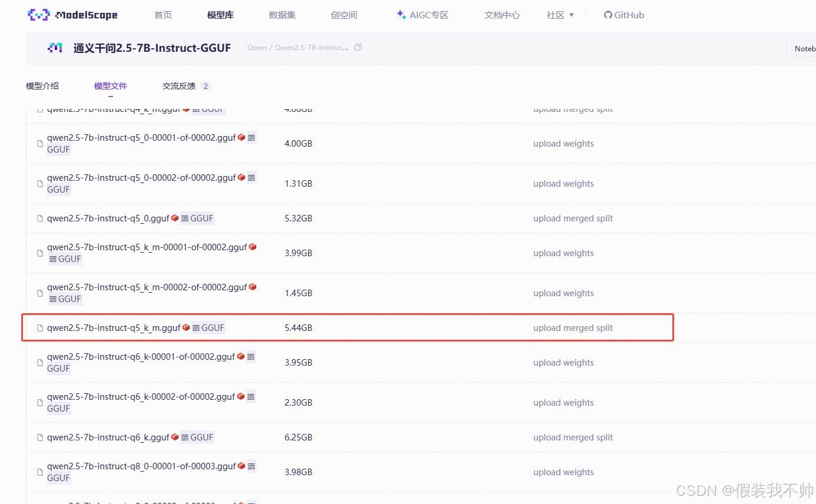Image resolution: width=816 pixels, height=504 pixels.
Task: Open file qwen2.5-7b-instruct-q5_0-00002-of-00002.gguf
Action: tap(141, 178)
